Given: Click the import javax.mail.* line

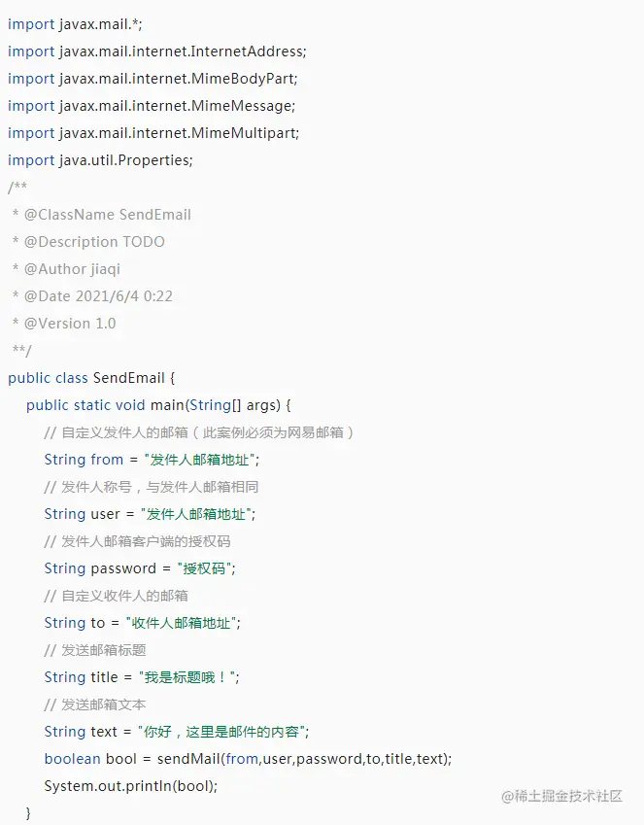Looking at the screenshot, I should point(75,24).
